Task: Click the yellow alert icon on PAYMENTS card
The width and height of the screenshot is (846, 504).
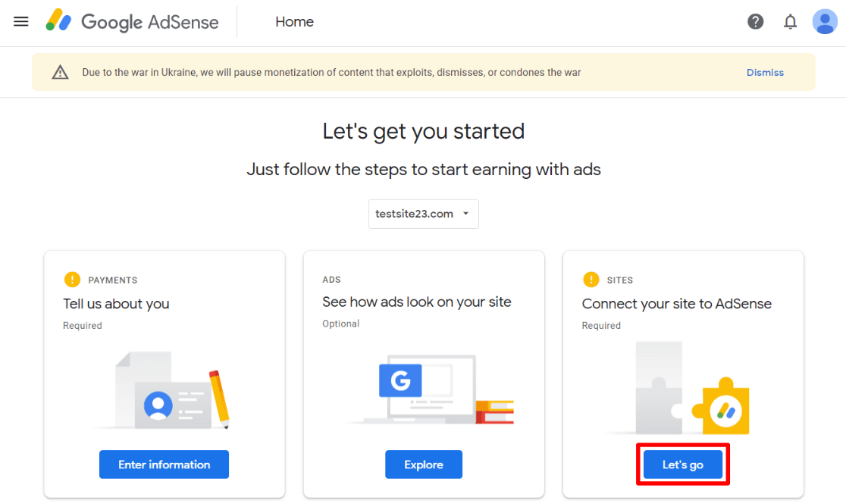Action: click(72, 280)
